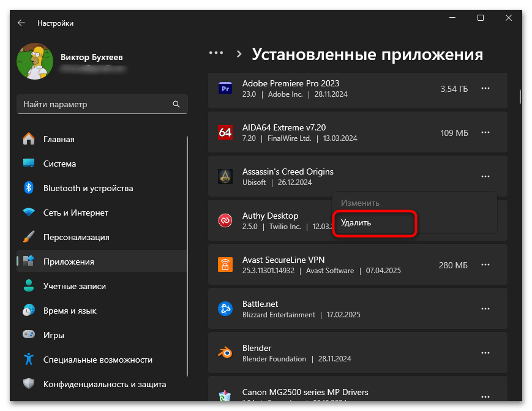Open more options for Battle.net
This screenshot has height=411, width=532.
485,309
